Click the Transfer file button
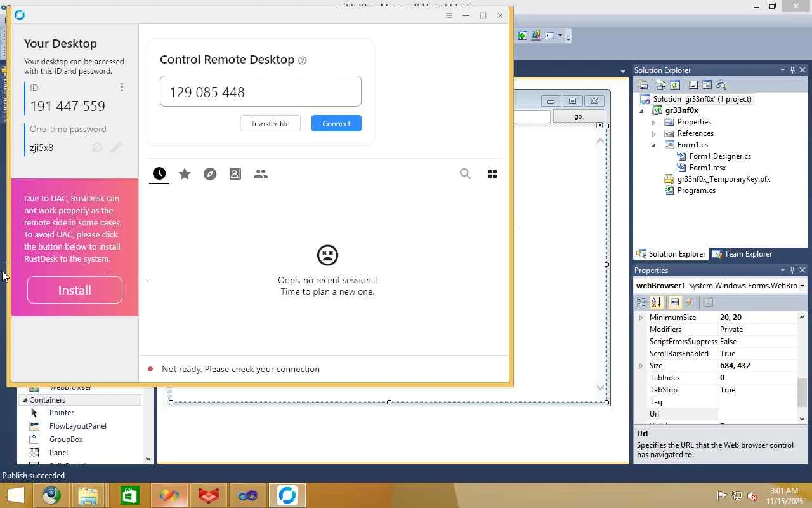The height and width of the screenshot is (508, 812). (270, 123)
